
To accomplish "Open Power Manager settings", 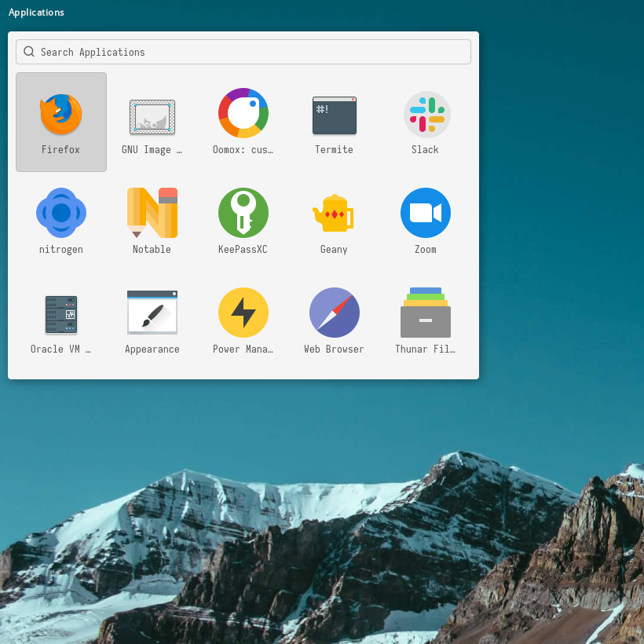I will tap(243, 313).
